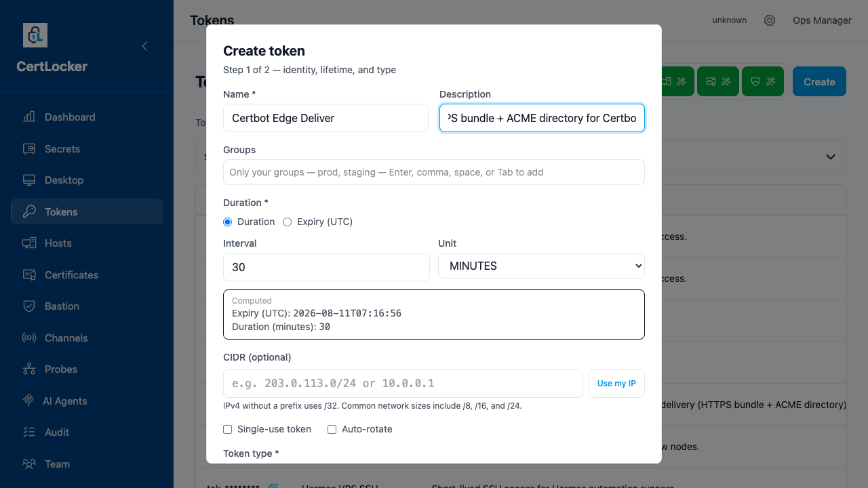The height and width of the screenshot is (488, 868).
Task: Select Tokens in the sidebar
Action: pyautogui.click(x=87, y=211)
